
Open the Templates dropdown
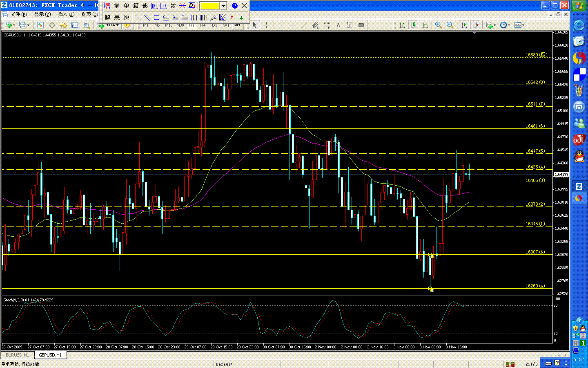519,25
